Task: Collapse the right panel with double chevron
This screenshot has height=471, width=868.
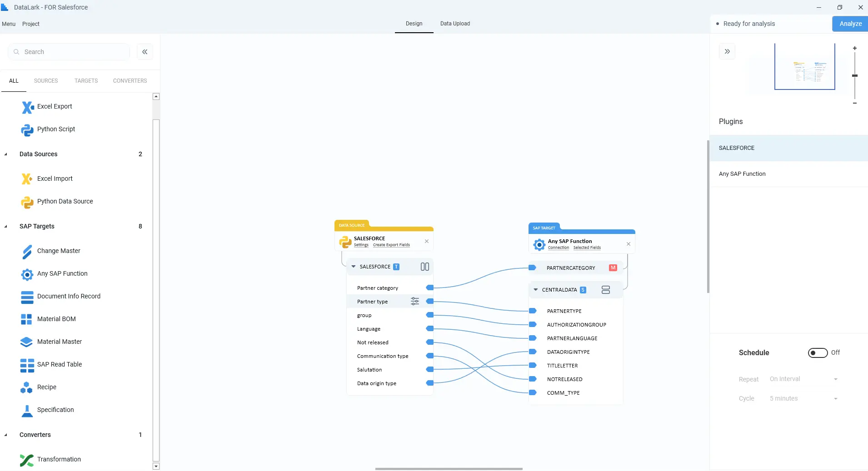Action: pyautogui.click(x=727, y=51)
